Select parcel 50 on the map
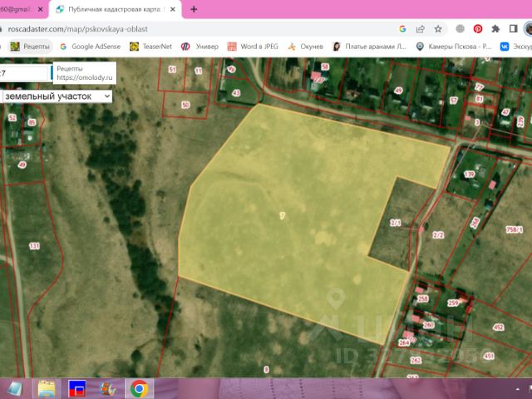Viewport: 532px width, 399px height. [x=185, y=105]
